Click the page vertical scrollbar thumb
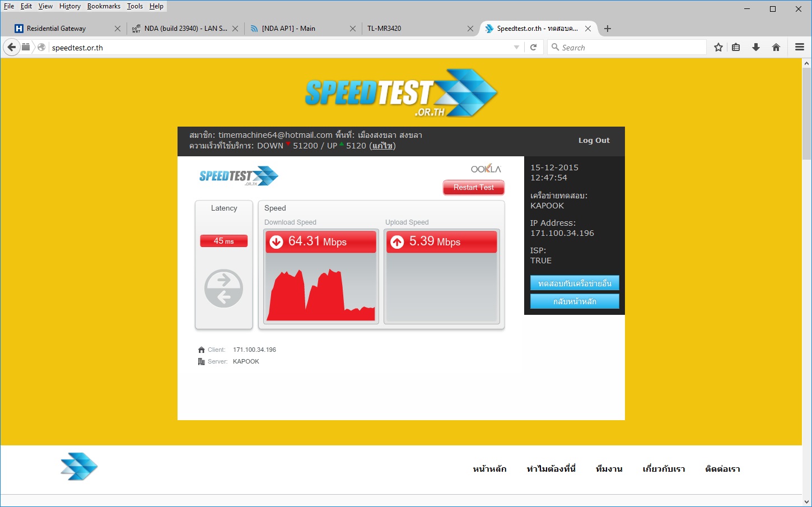 click(807, 114)
